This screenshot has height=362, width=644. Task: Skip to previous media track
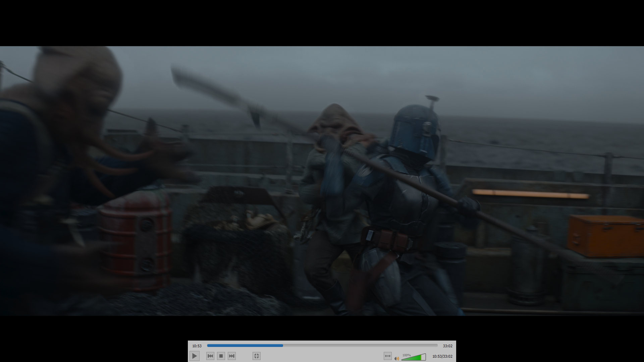[210, 356]
